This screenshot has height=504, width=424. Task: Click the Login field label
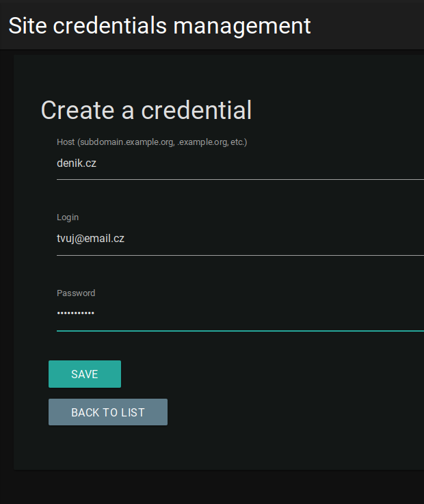68,217
